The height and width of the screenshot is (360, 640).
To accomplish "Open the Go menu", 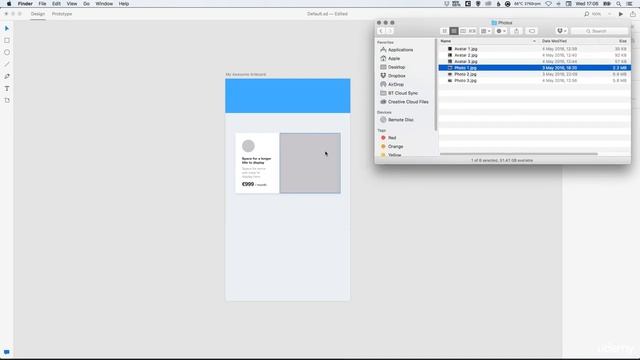I will coord(86,4).
